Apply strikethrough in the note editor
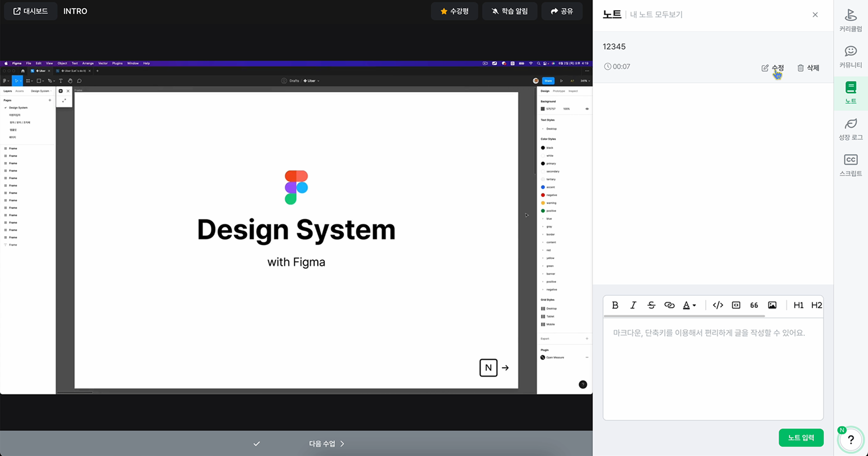The height and width of the screenshot is (456, 868). point(651,305)
